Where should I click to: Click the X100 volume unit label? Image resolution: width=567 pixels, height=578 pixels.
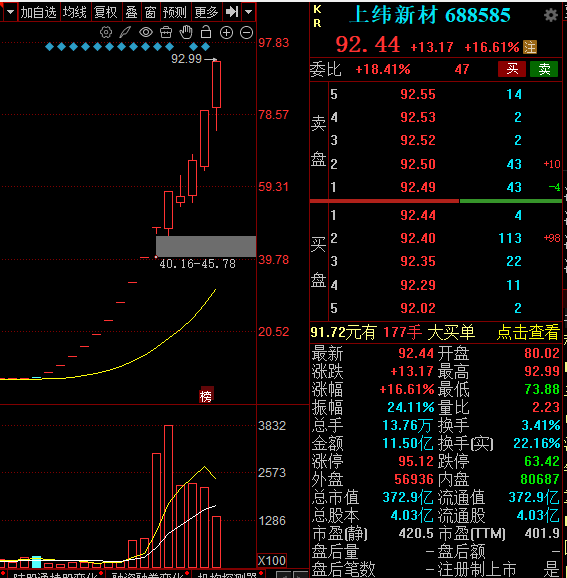pos(272,561)
